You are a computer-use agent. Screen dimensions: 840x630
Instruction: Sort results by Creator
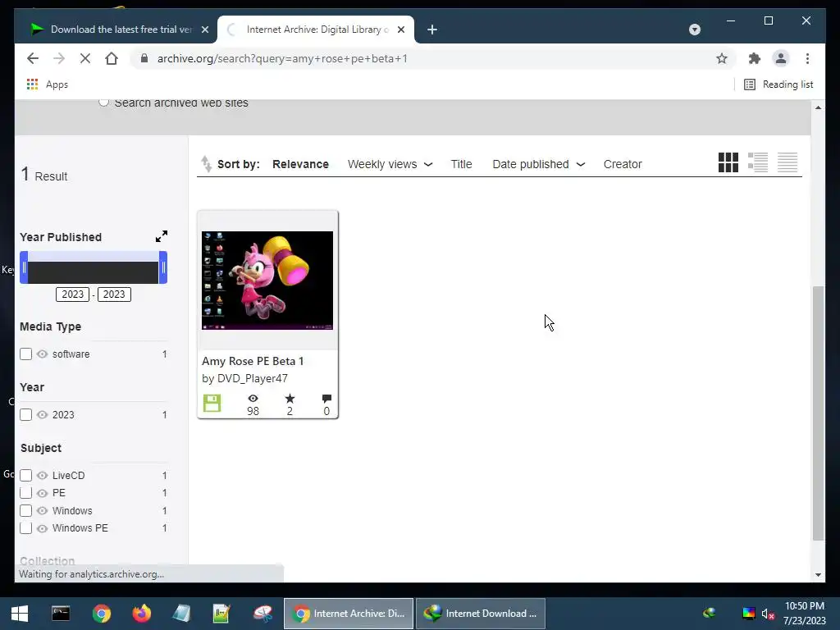623,164
